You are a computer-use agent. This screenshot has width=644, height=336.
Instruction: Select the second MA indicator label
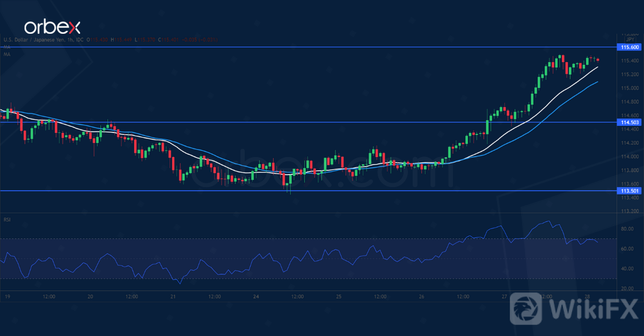pos(6,55)
